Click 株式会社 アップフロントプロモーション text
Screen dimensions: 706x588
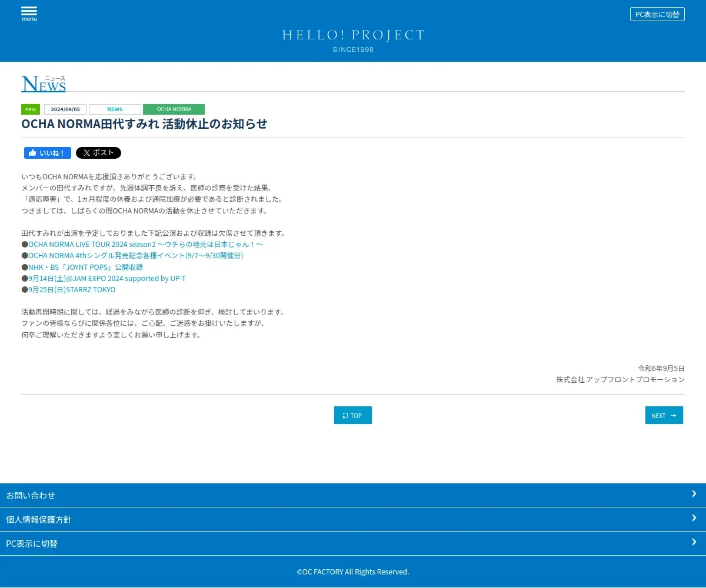tap(621, 380)
